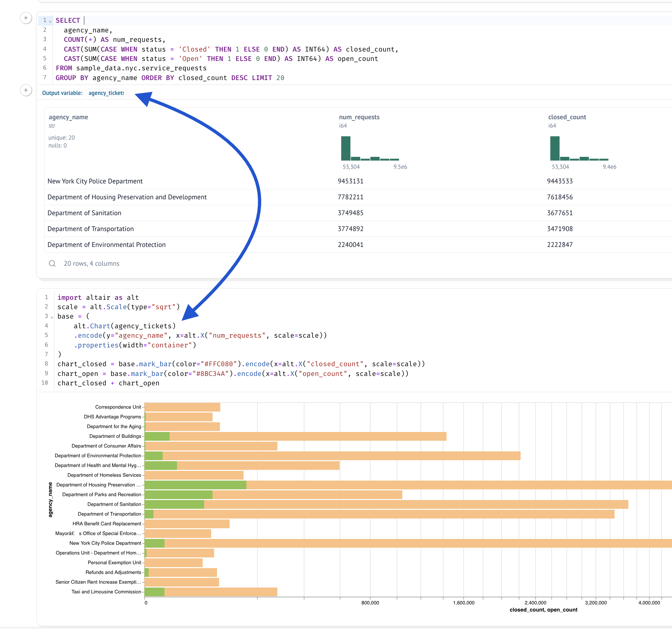This screenshot has width=672, height=630.
Task: Collapse the 'base = (' code fold chevron
Action: 52,317
